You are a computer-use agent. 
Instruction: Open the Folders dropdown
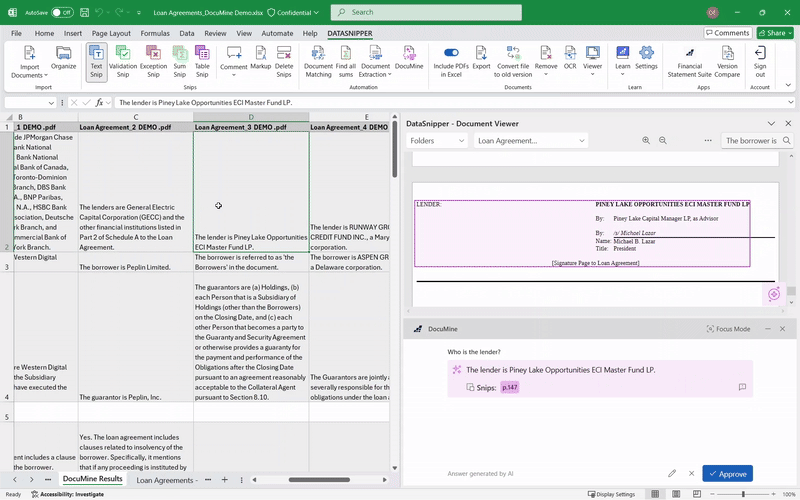[436, 141]
